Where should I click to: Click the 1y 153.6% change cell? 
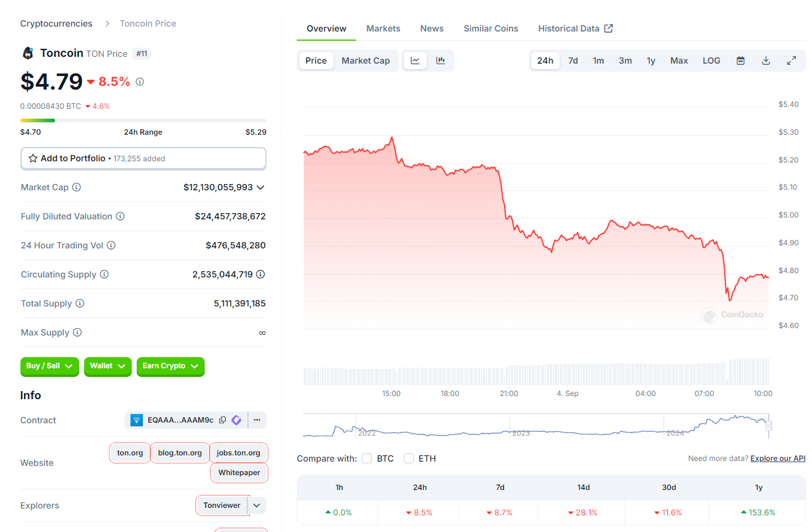[759, 512]
